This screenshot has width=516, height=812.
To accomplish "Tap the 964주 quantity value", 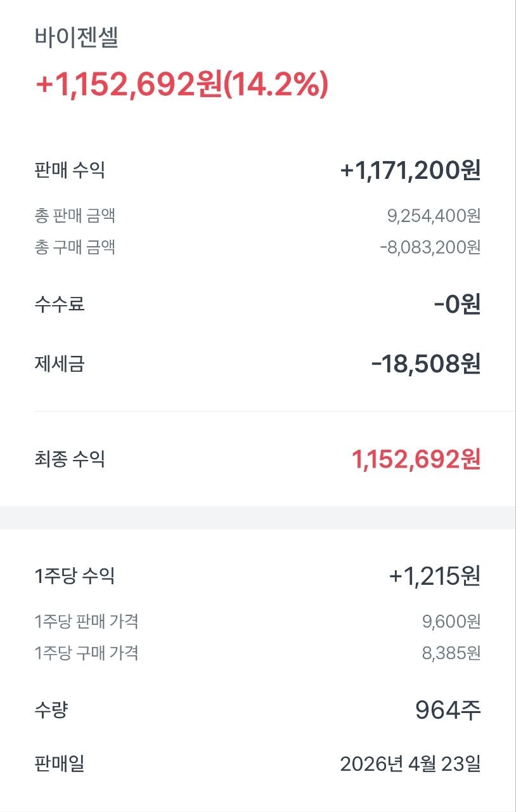I will (x=448, y=710).
